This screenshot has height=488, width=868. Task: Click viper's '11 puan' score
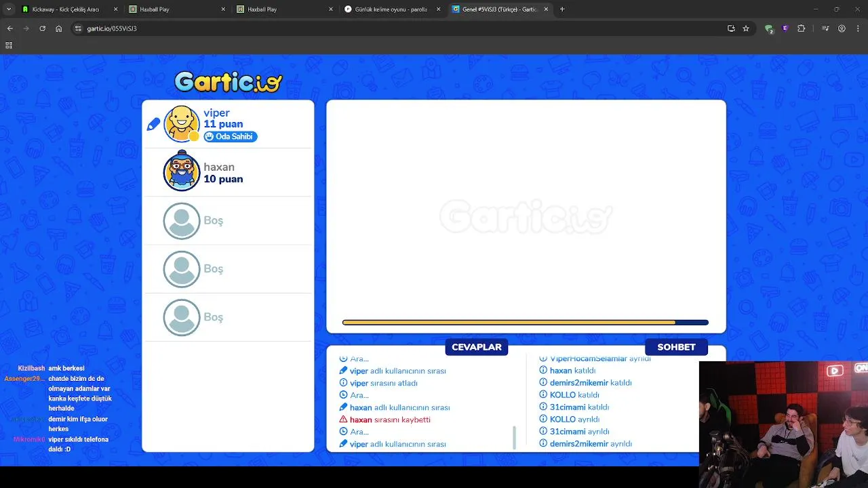click(223, 124)
